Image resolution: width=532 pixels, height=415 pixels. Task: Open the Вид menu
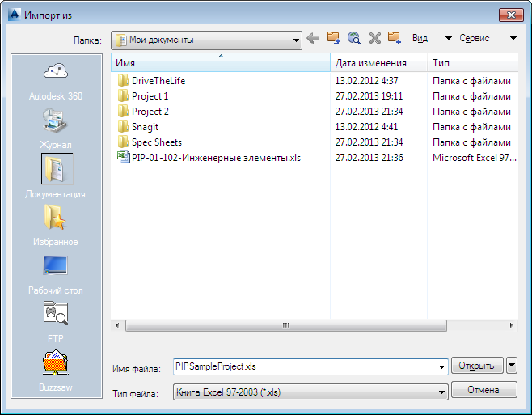pos(420,38)
